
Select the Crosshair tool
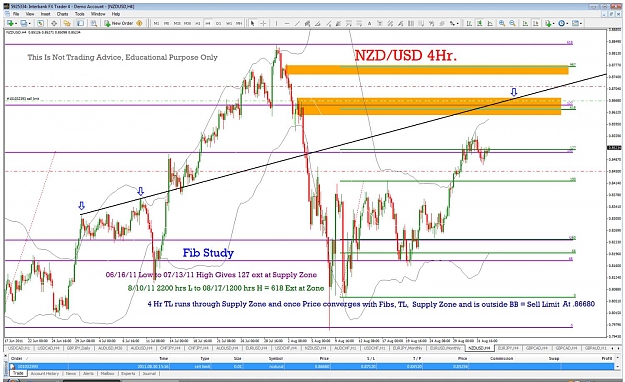(x=263, y=24)
